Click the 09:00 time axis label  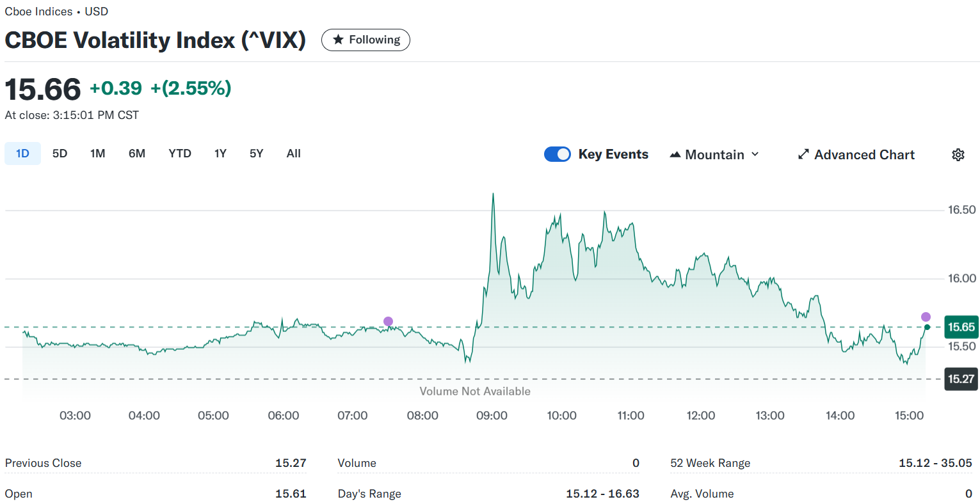(492, 416)
